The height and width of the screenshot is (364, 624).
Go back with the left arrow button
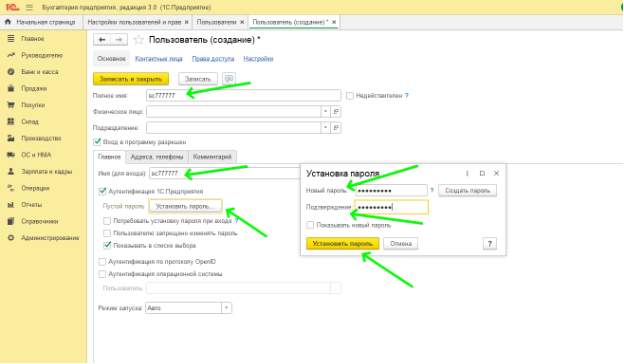(x=102, y=39)
